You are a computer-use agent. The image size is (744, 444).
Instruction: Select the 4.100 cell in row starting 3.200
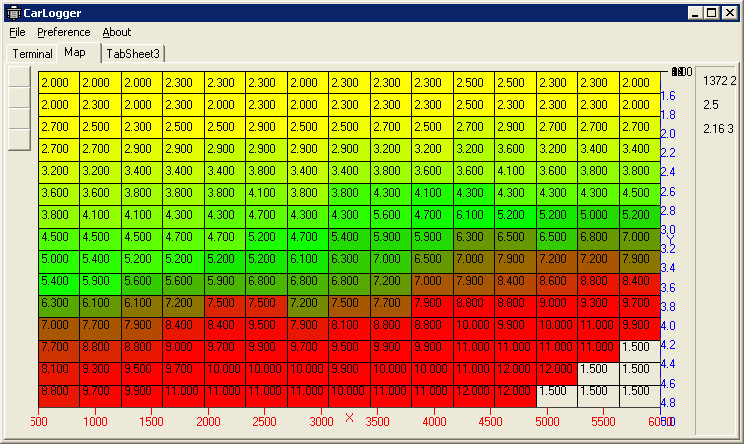pos(515,174)
